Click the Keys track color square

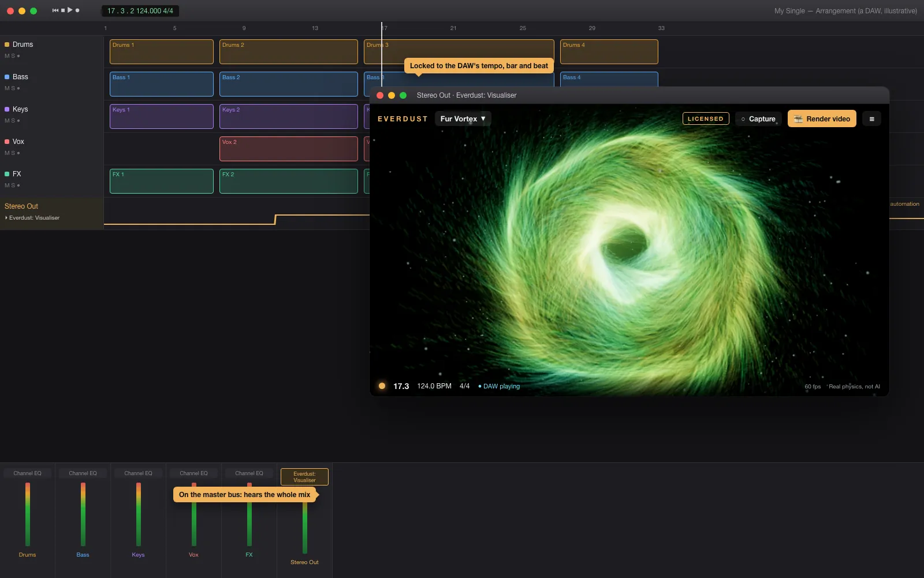(x=7, y=109)
